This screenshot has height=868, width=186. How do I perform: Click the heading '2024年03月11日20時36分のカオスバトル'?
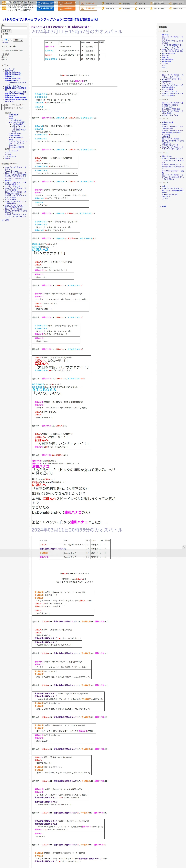point(77,530)
